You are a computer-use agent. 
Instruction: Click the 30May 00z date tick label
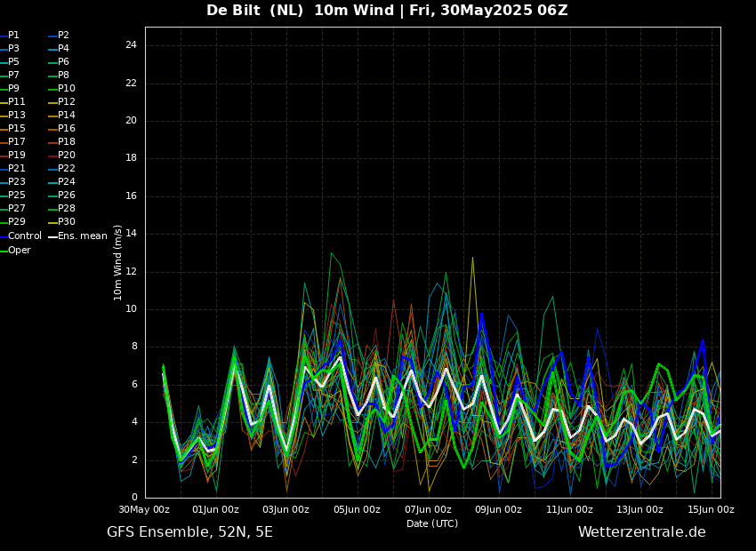click(x=145, y=510)
